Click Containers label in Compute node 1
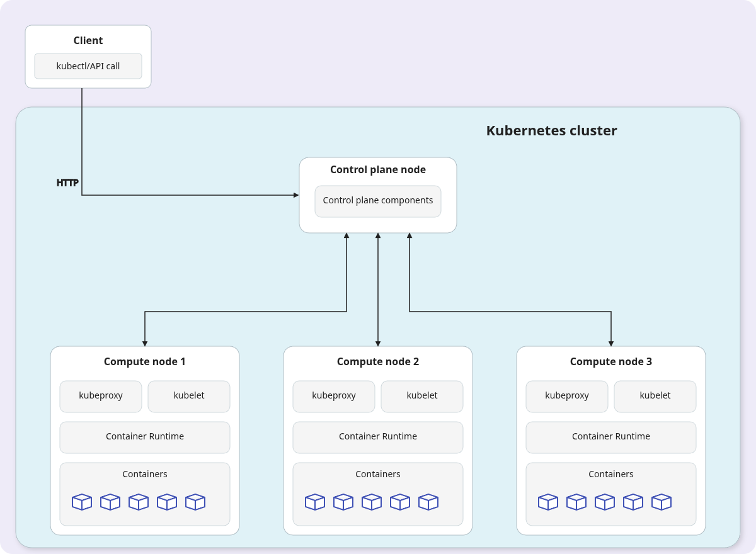Viewport: 756px width, 554px height. [145, 474]
